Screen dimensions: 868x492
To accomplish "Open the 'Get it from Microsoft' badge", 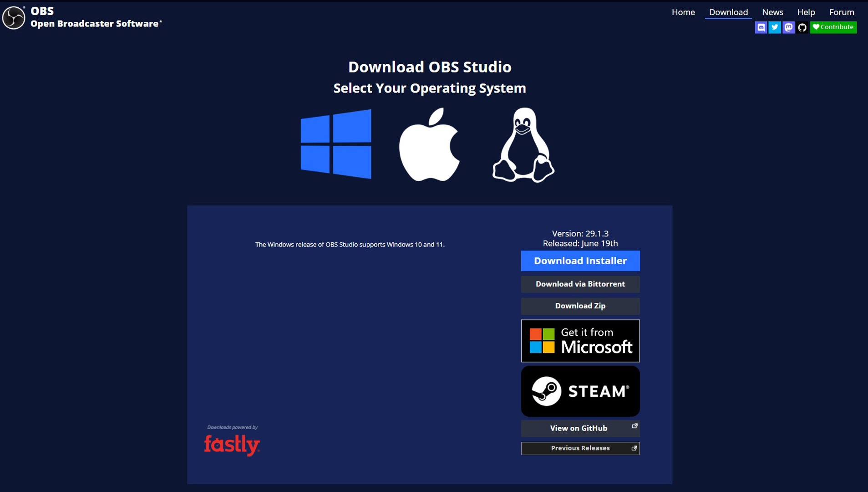I will [x=580, y=340].
